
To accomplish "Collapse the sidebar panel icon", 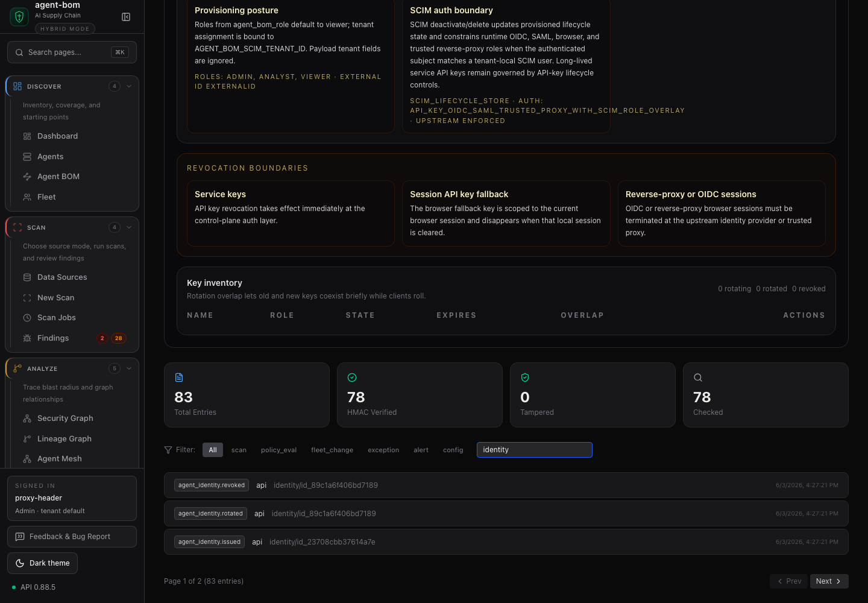I will pyautogui.click(x=126, y=17).
